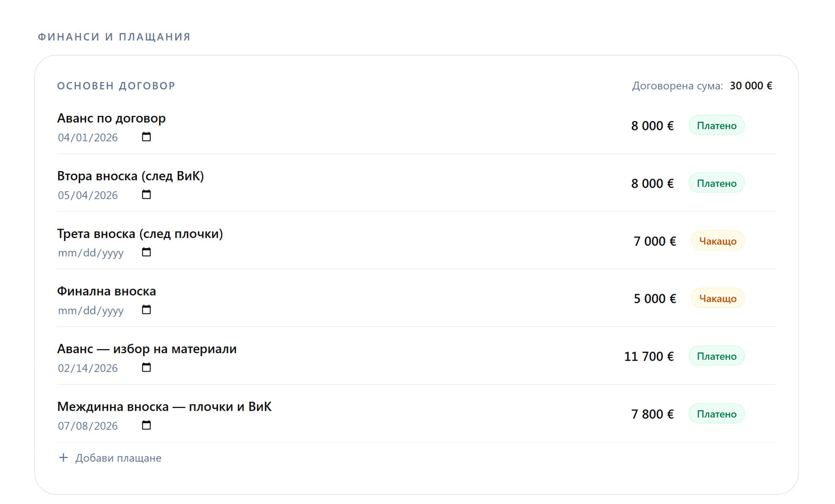Open calendar icon for Трета вноска
The width and height of the screenshot is (835, 504).
[x=146, y=253]
